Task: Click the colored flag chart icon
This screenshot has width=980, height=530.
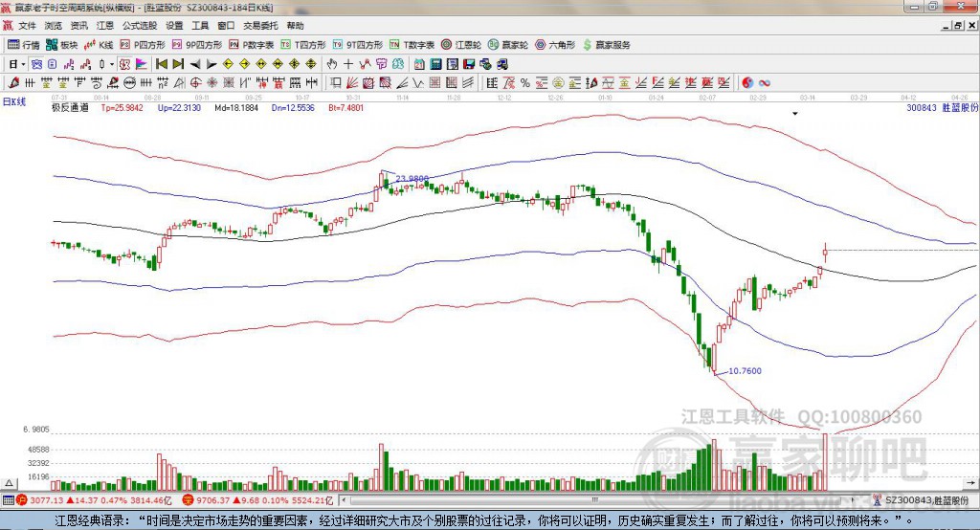Action: 142,64
